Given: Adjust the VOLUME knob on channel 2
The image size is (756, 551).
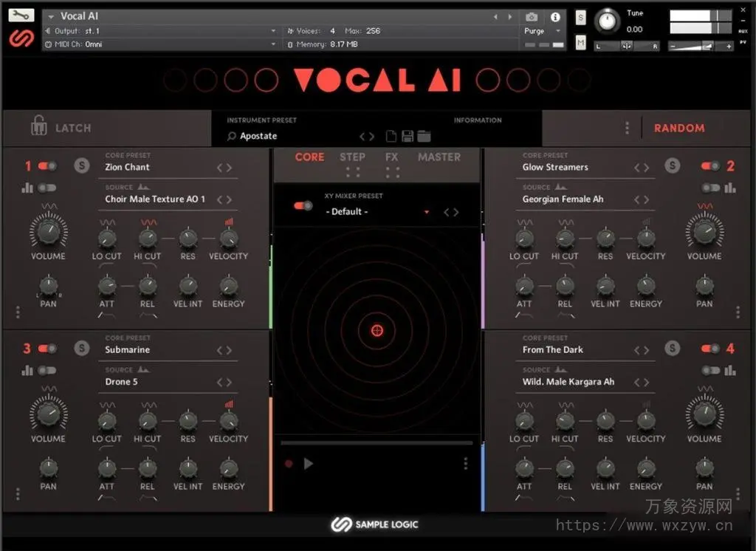Looking at the screenshot, I should 704,233.
